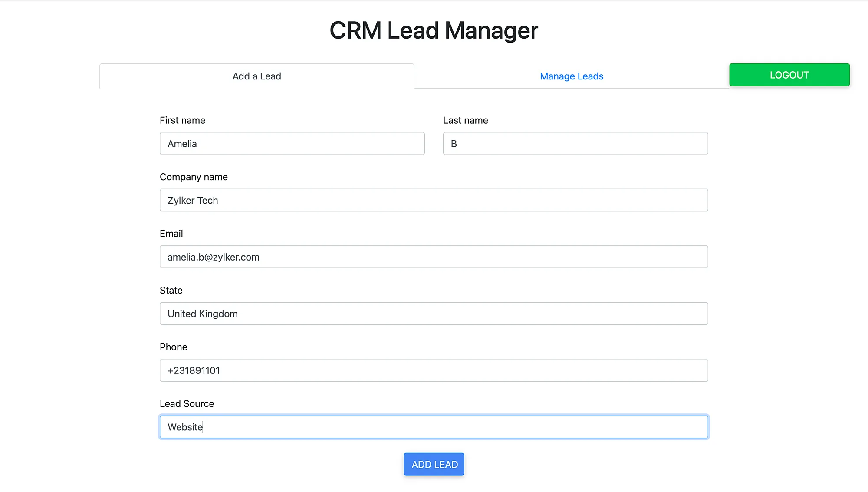
Task: Edit the Company name text box
Action: point(434,200)
